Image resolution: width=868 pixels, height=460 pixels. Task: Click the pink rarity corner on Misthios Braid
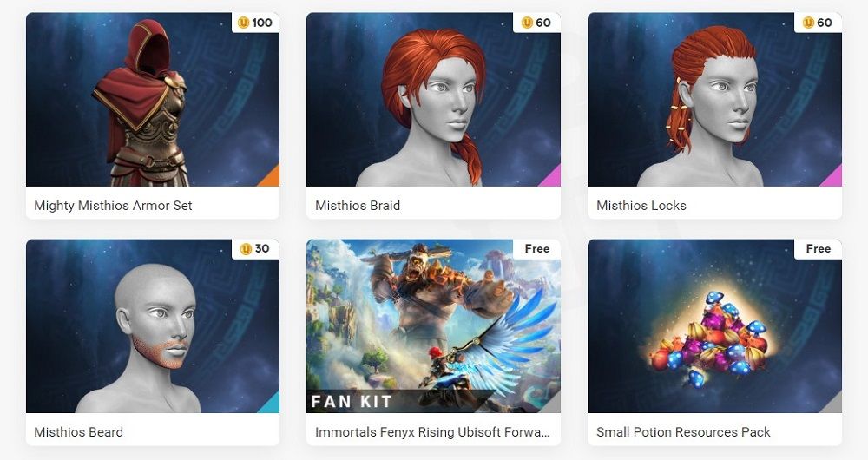point(553,179)
